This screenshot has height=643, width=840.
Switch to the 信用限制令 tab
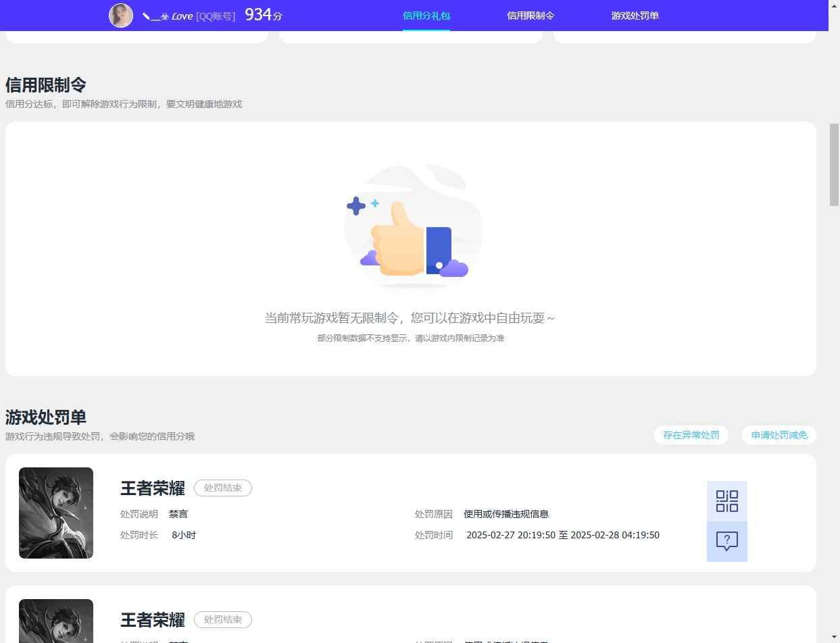530,15
